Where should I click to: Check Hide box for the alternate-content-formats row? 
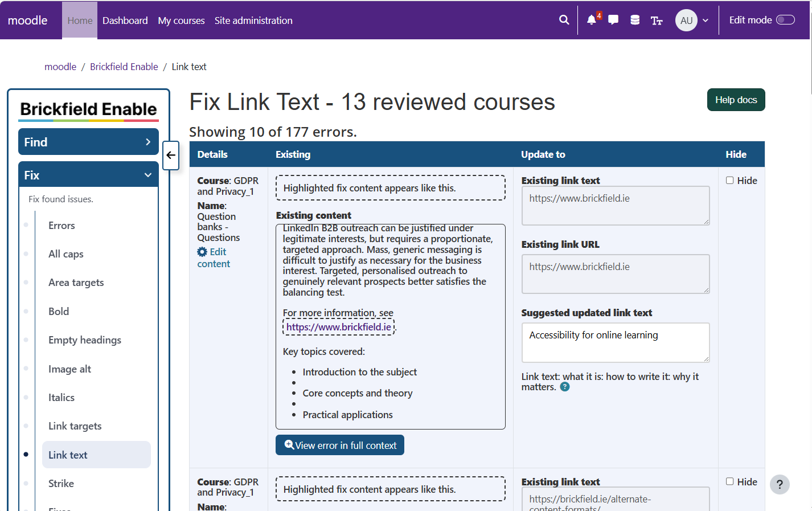pyautogui.click(x=729, y=481)
